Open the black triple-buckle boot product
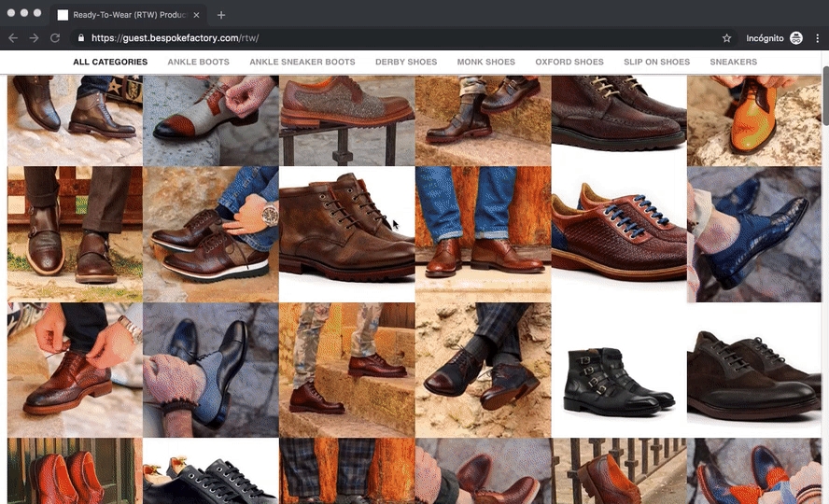 (x=619, y=381)
